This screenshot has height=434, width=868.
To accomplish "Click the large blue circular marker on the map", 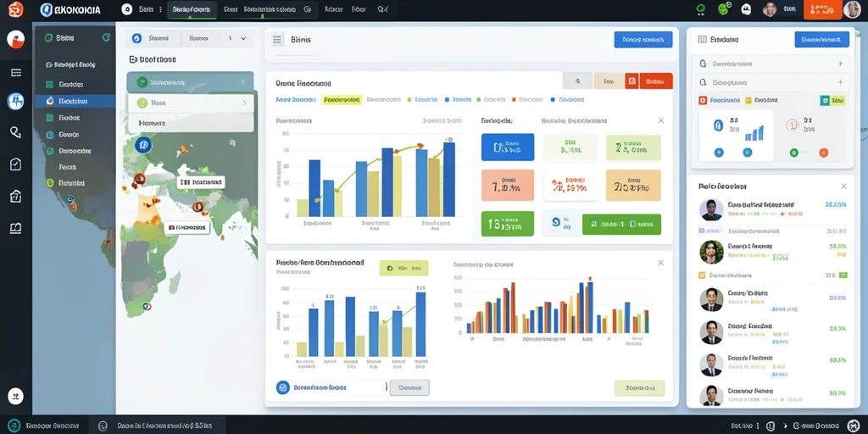I will tap(142, 145).
